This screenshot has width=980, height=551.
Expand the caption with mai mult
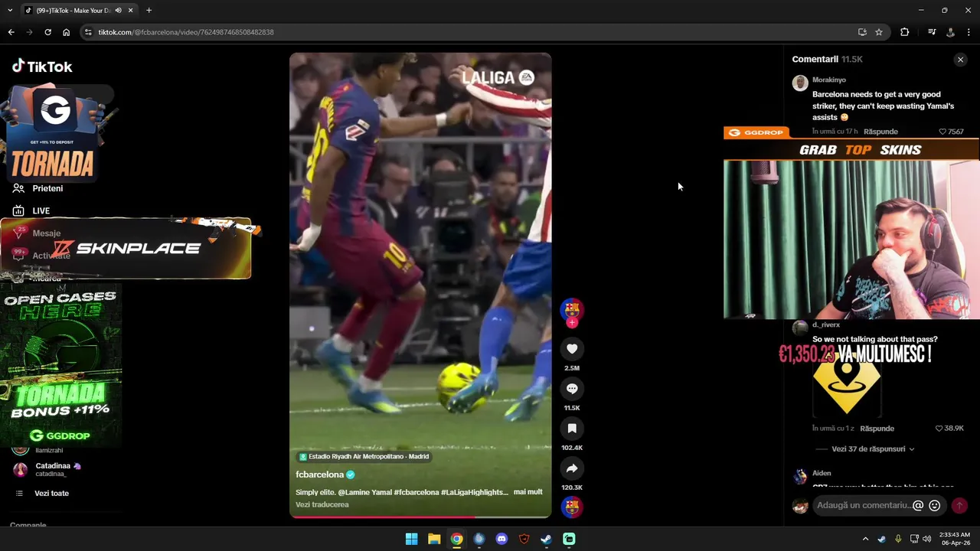tap(528, 492)
